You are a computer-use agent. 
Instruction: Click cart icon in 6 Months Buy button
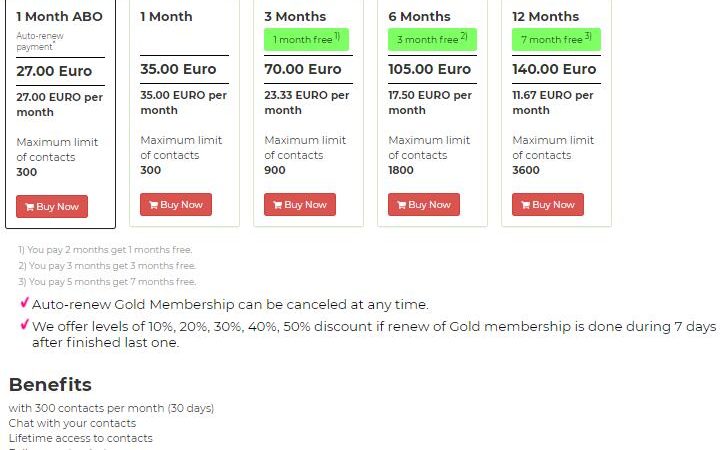401,205
